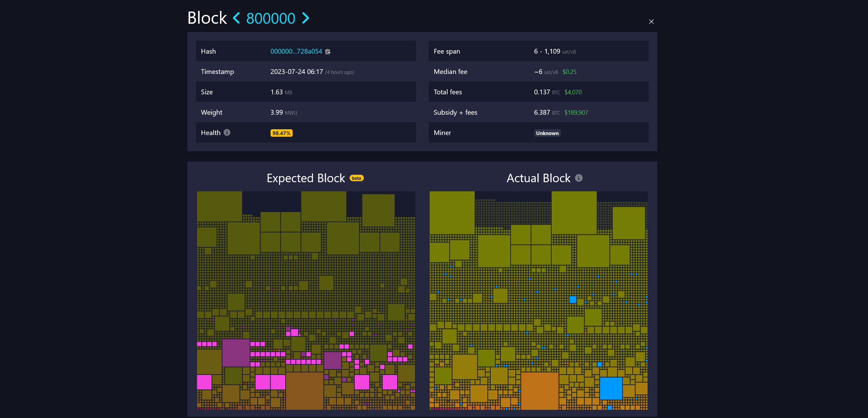Image resolution: width=868 pixels, height=418 pixels.
Task: Go to the previous block arrow
Action: (237, 18)
